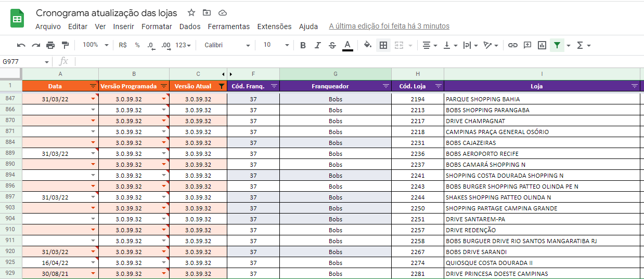Print the spreadsheet
Image resolution: width=644 pixels, height=279 pixels.
(x=50, y=45)
